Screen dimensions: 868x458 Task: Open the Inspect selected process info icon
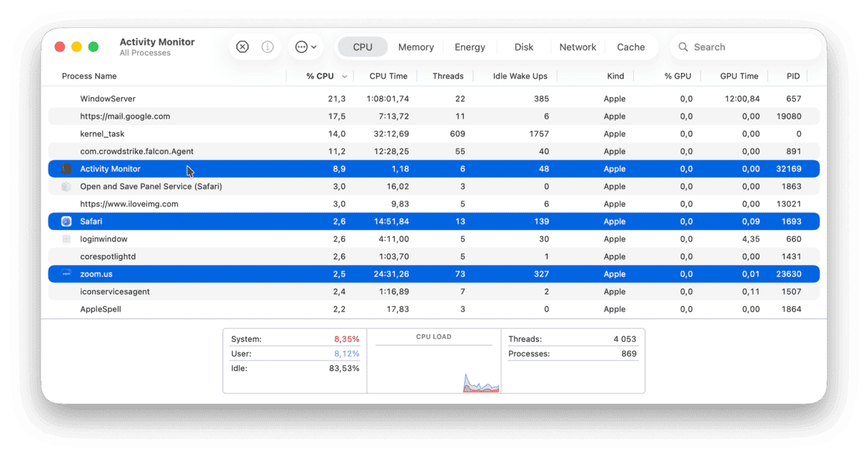268,46
